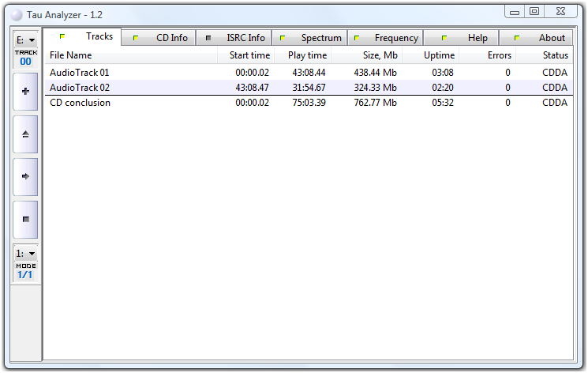Open the E: drive selector dropdown
This screenshot has width=588, height=373.
click(25, 40)
